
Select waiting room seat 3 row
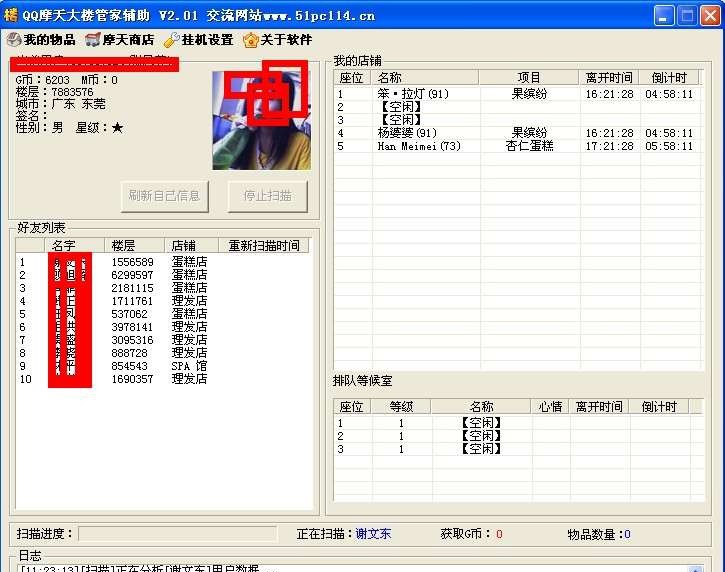[x=518, y=449]
